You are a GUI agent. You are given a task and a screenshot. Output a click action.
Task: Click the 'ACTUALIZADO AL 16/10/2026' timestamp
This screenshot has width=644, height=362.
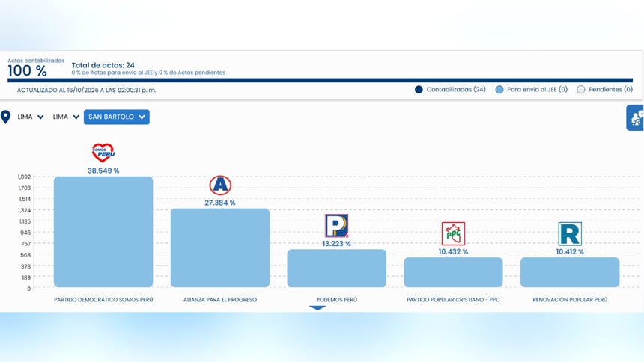(86, 90)
